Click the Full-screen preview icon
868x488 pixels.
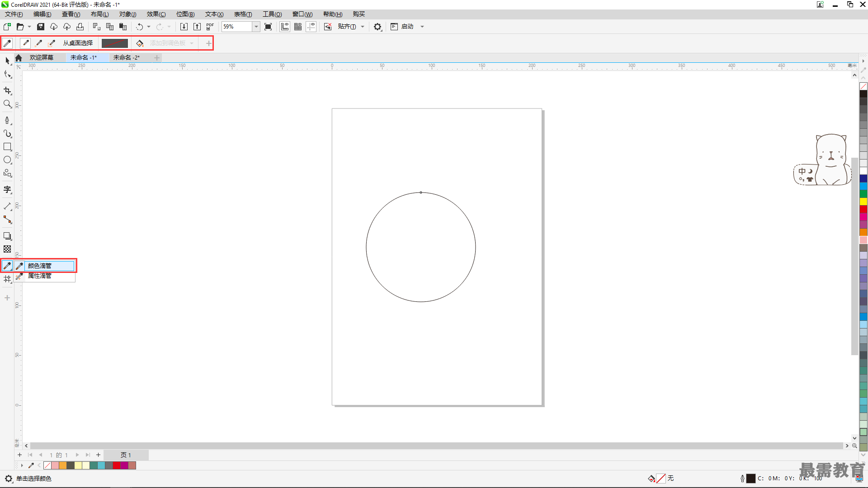268,27
